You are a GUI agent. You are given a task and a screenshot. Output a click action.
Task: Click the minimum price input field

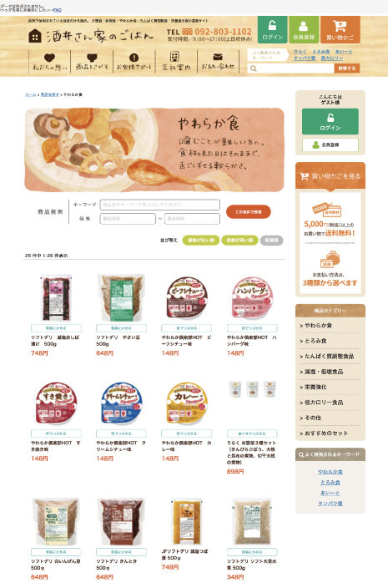tap(128, 219)
